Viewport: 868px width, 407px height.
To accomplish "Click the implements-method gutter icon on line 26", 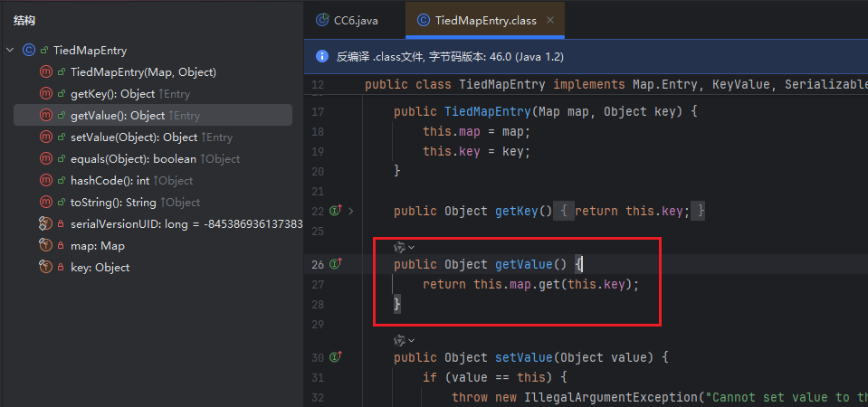I will pos(336,264).
